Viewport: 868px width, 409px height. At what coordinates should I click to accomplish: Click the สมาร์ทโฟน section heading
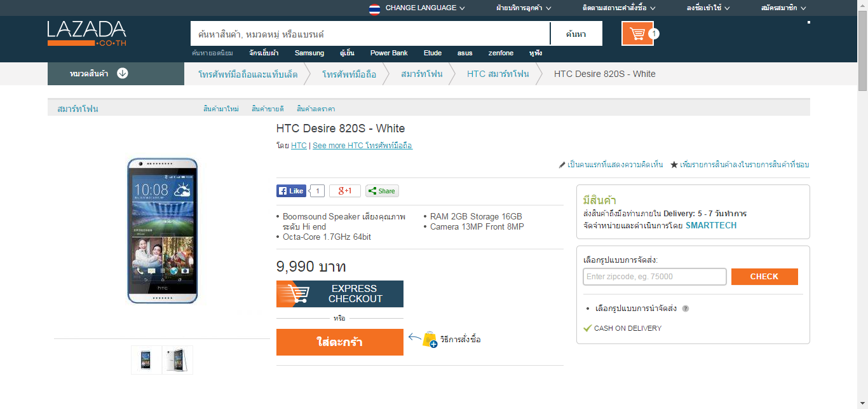click(x=78, y=109)
